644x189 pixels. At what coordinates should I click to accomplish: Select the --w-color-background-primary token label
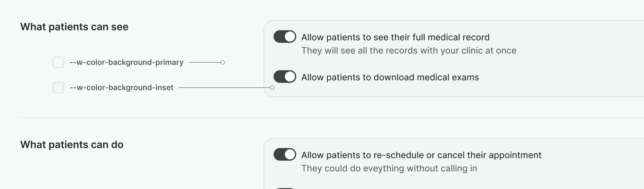click(126, 62)
